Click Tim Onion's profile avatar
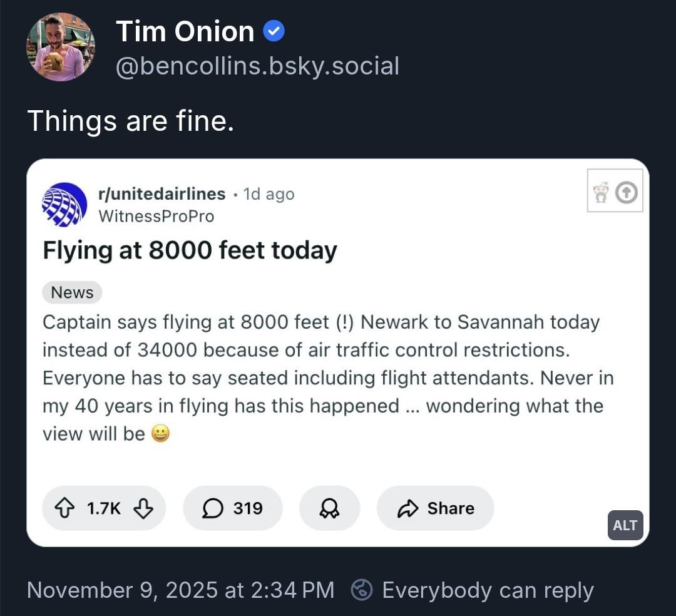The width and height of the screenshot is (676, 616). point(60,47)
